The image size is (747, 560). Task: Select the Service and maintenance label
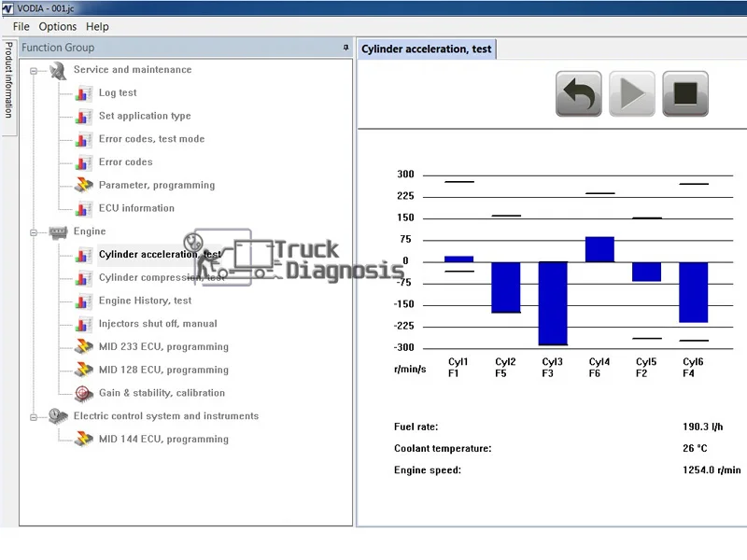133,69
